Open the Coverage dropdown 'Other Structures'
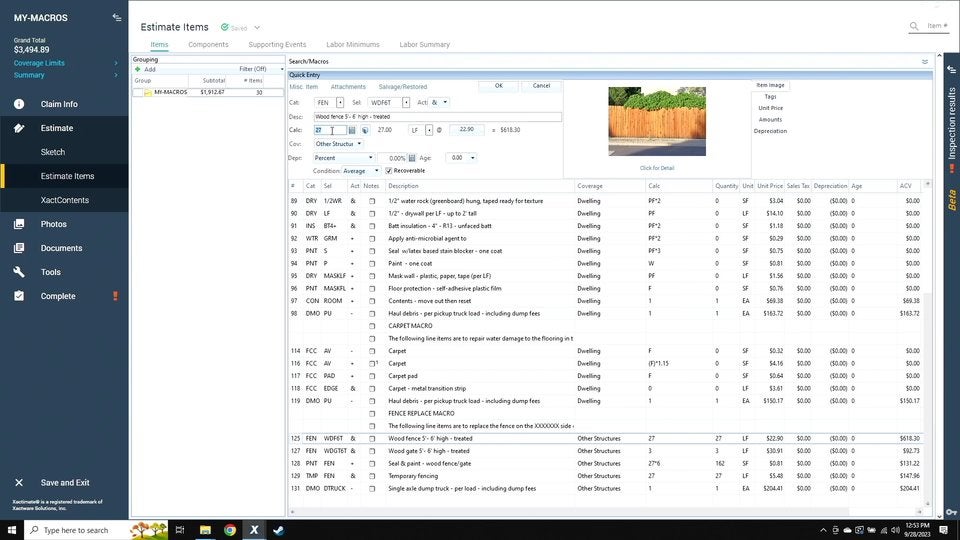This screenshot has width=960, height=540. (338, 144)
